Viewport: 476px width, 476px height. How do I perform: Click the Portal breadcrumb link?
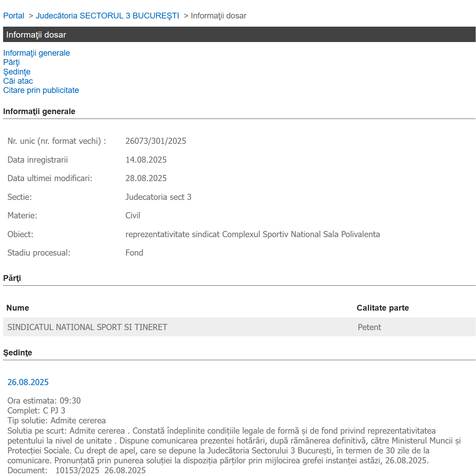tap(14, 16)
